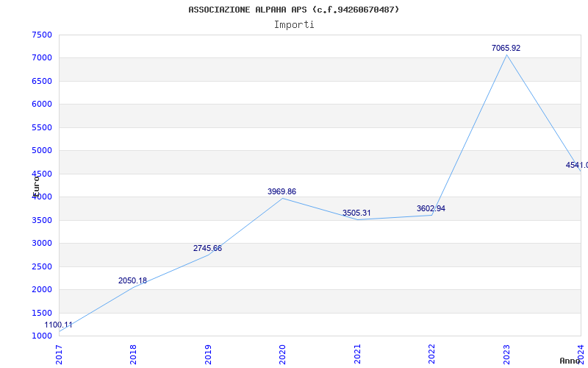The width and height of the screenshot is (588, 368).
Task: Click the 2021 x-axis label
Action: click(357, 355)
